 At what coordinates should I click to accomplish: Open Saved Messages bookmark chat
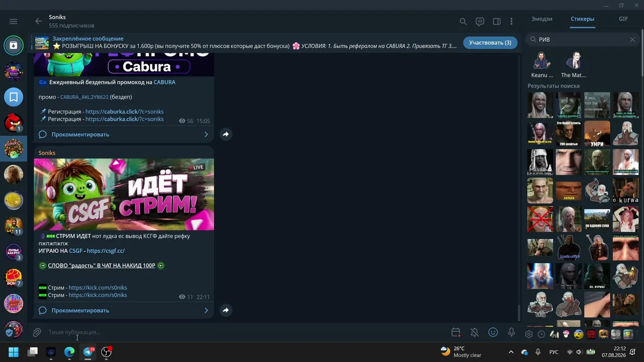coord(14,97)
